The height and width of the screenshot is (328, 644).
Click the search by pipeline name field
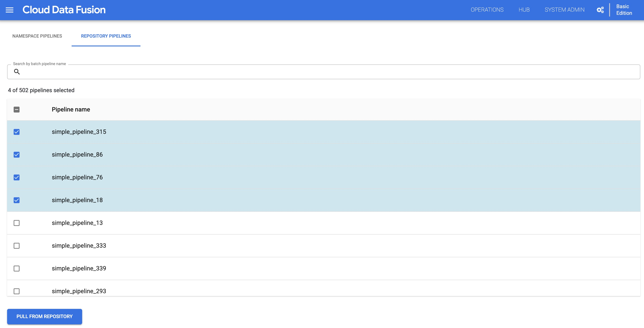322,72
